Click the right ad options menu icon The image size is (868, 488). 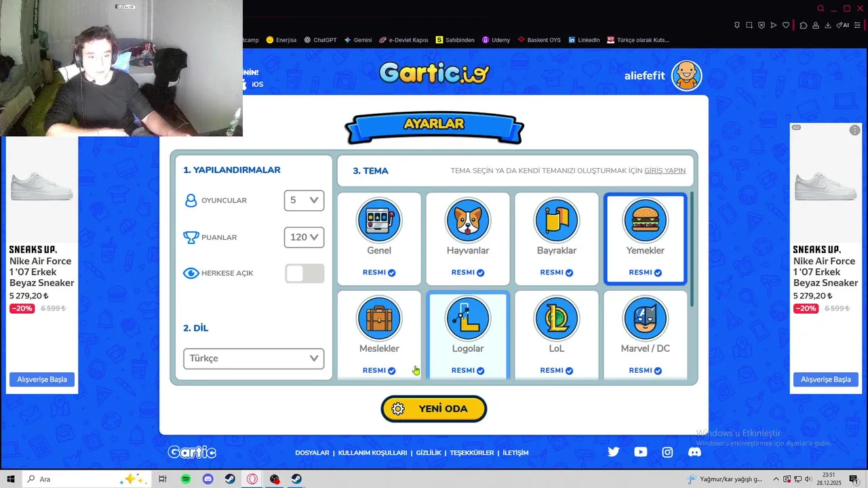pyautogui.click(x=854, y=130)
